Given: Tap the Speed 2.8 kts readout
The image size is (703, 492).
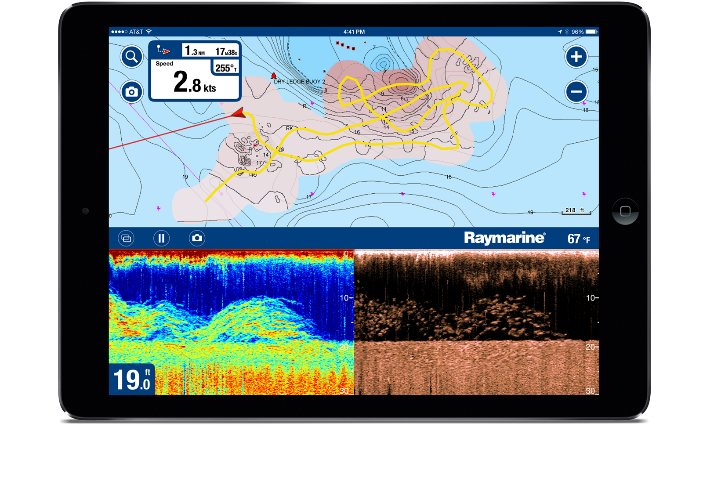Looking at the screenshot, I should [194, 83].
